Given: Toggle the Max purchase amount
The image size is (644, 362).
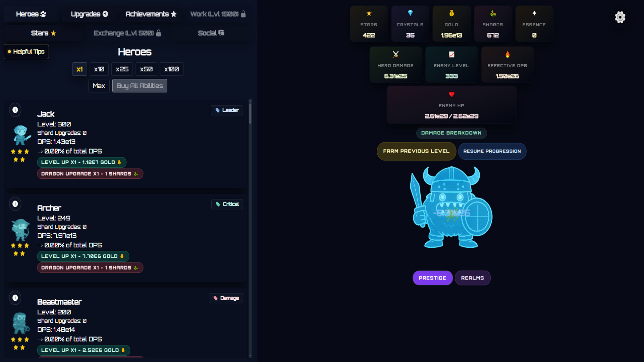Looking at the screenshot, I should 99,85.
